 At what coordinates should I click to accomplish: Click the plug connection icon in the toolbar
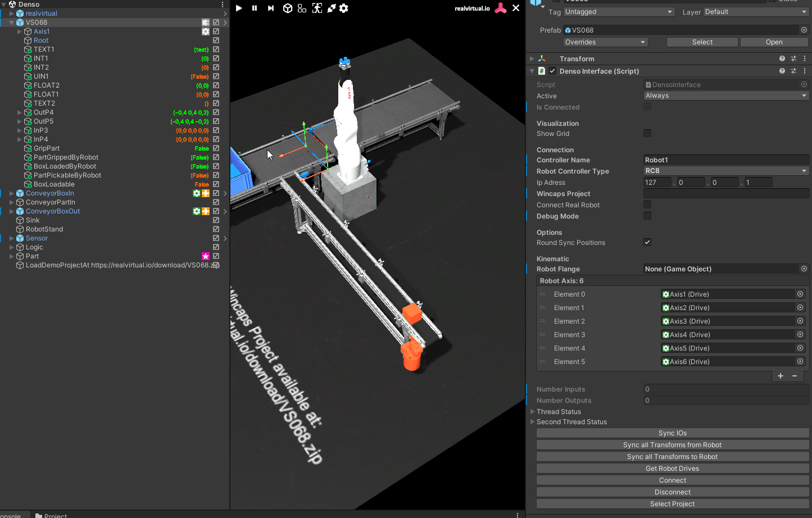coord(331,8)
